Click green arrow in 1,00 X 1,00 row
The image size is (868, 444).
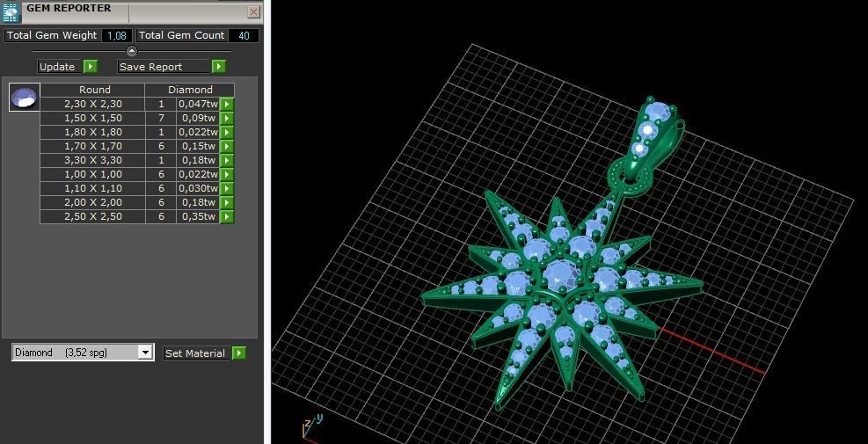227,174
